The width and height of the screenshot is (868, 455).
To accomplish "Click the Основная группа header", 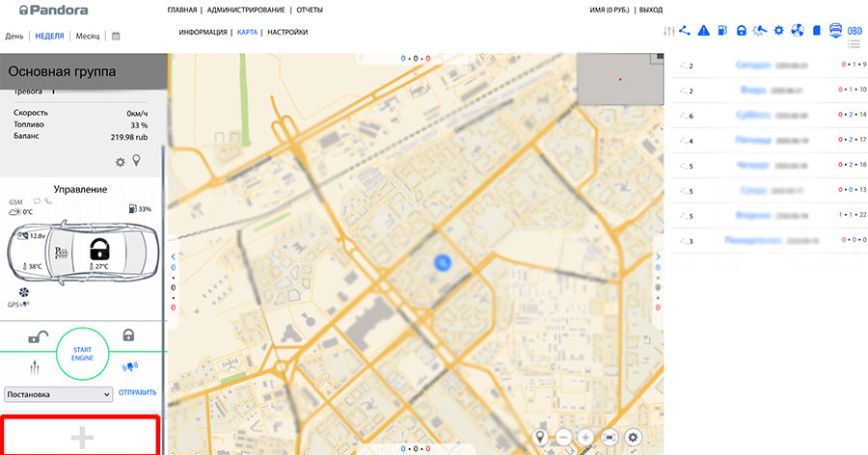I will coord(84,71).
